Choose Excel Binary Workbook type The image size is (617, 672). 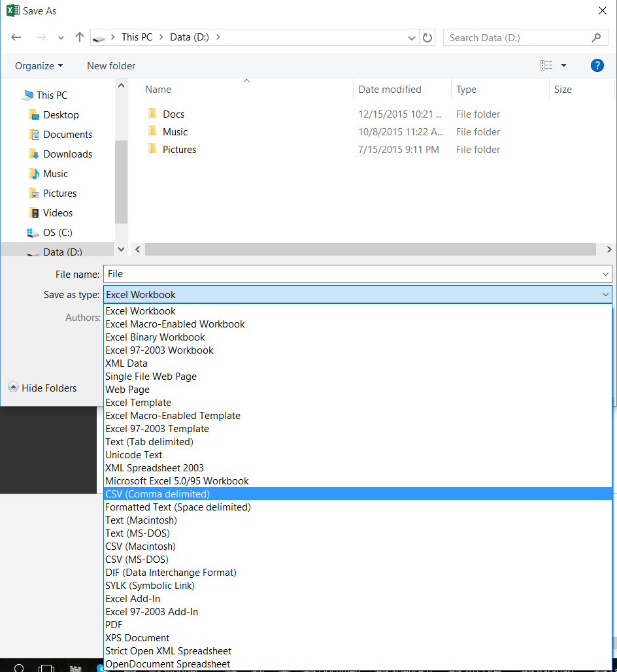tap(358, 337)
